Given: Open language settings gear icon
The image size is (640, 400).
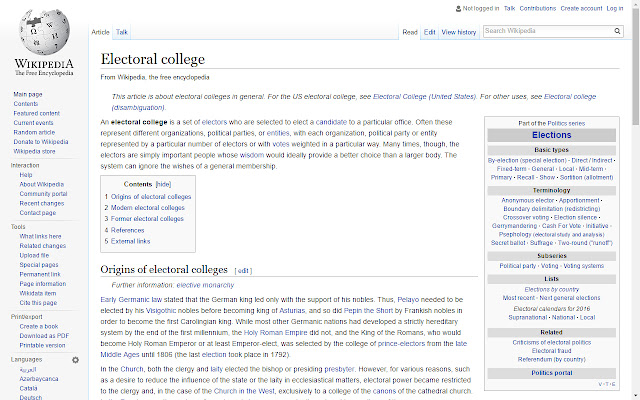Looking at the screenshot, I should coord(76,358).
